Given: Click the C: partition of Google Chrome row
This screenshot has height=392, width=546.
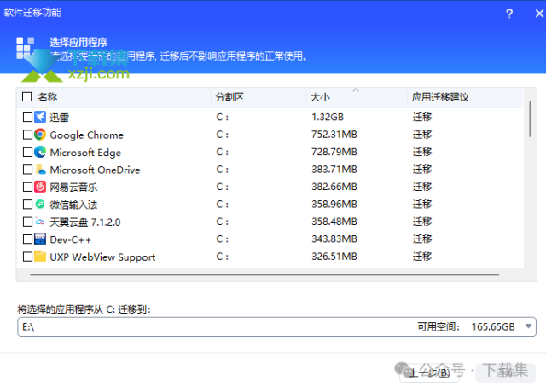Looking at the screenshot, I should 223,135.
